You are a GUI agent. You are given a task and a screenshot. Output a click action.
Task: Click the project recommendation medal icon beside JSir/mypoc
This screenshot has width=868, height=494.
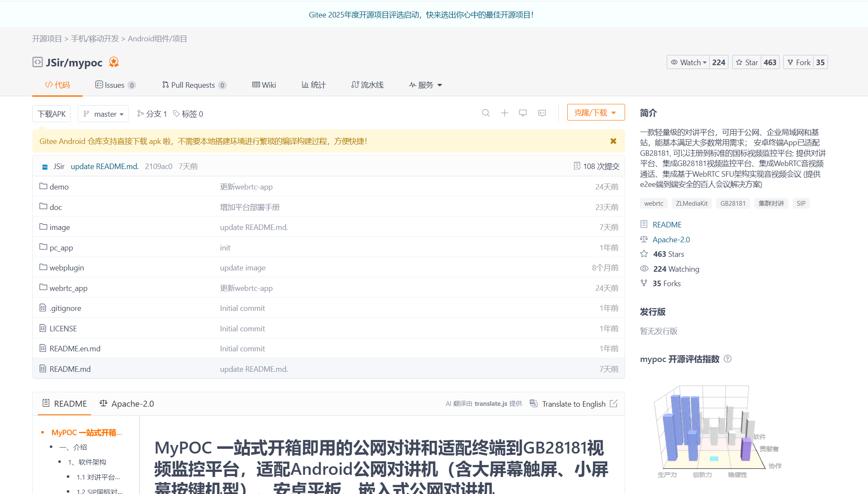tap(114, 62)
